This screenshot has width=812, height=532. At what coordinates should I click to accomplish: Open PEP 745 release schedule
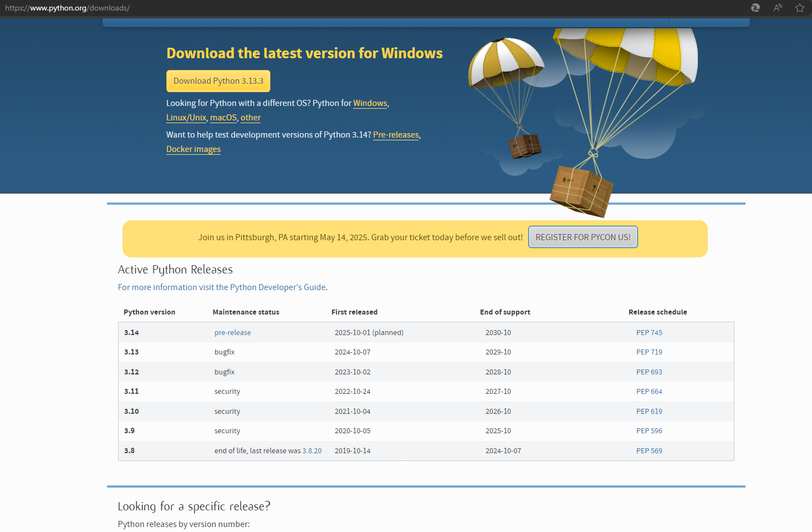point(649,333)
